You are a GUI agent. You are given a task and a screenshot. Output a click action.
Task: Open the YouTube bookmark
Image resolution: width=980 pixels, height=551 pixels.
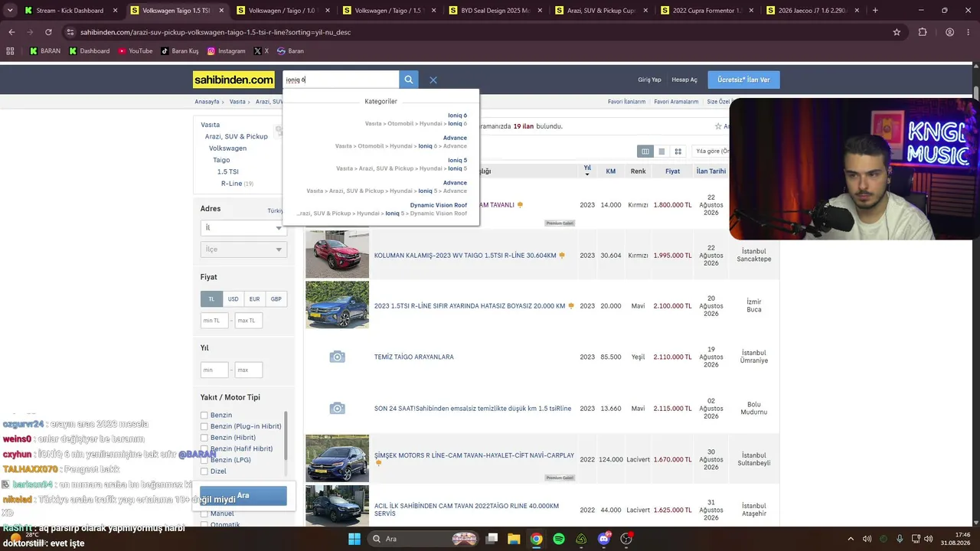135,51
